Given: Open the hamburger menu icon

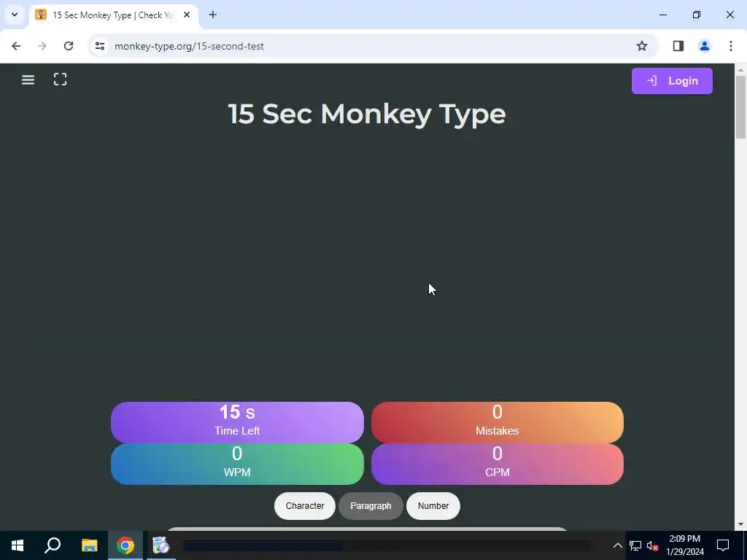Looking at the screenshot, I should [x=28, y=79].
